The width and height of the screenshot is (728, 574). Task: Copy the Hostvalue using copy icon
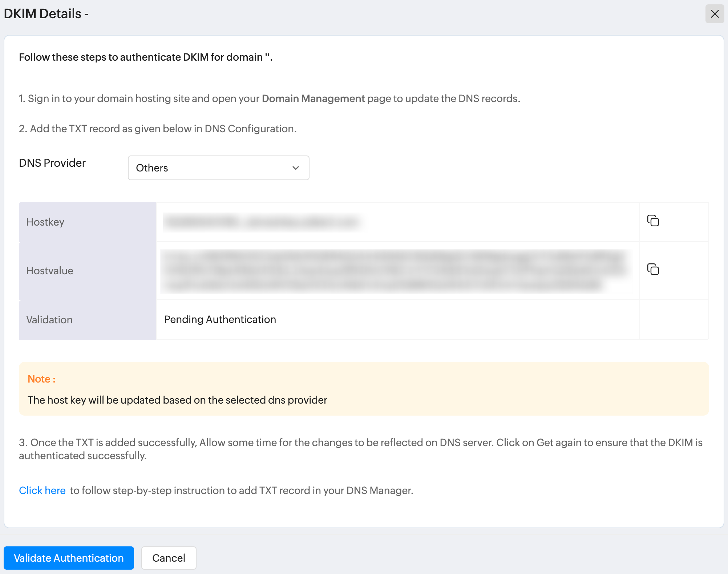pyautogui.click(x=653, y=269)
